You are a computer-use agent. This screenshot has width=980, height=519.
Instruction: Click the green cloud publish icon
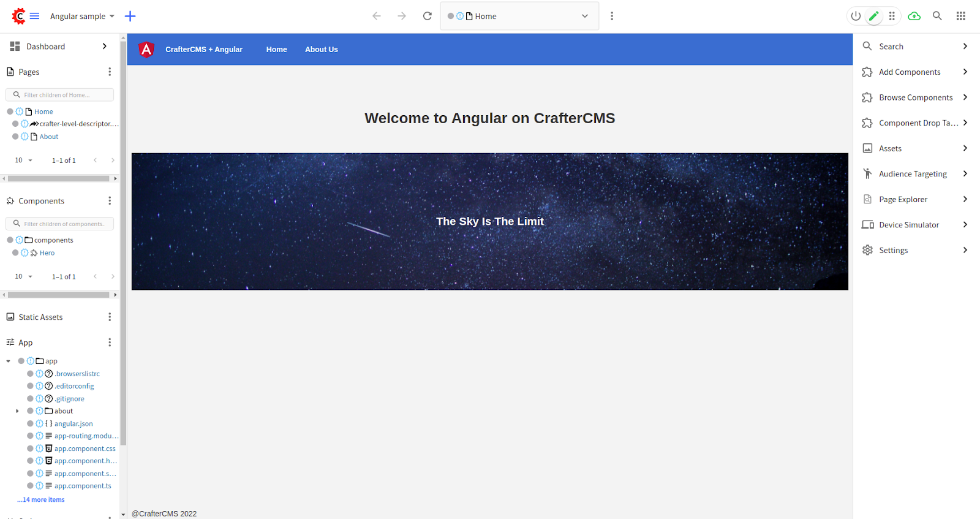point(914,16)
